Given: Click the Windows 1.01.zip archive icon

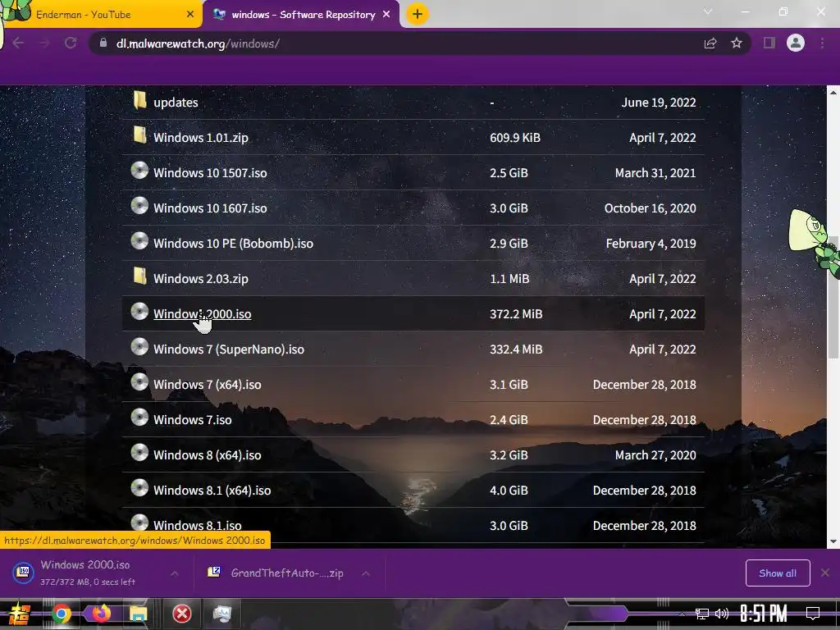Looking at the screenshot, I should click(x=139, y=135).
